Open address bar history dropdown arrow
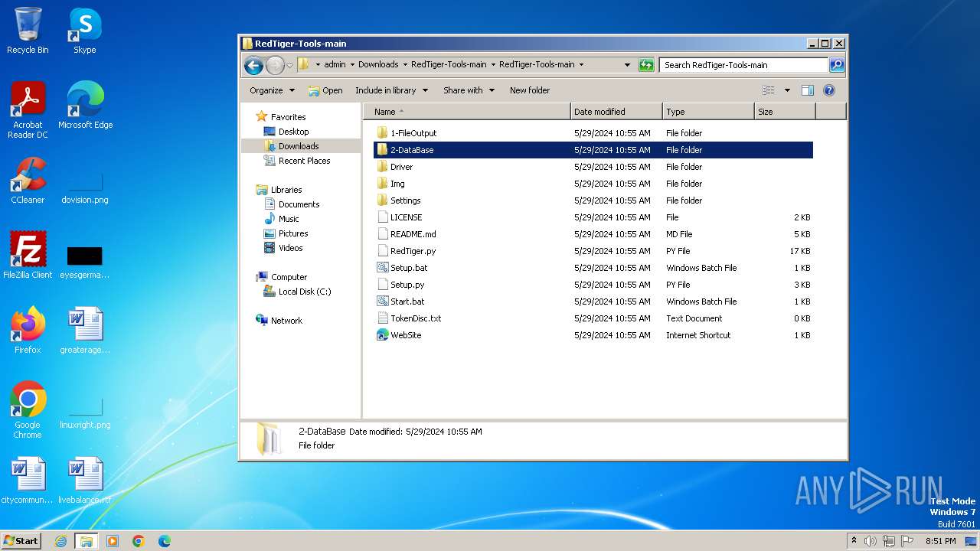This screenshot has height=551, width=980. tap(628, 65)
